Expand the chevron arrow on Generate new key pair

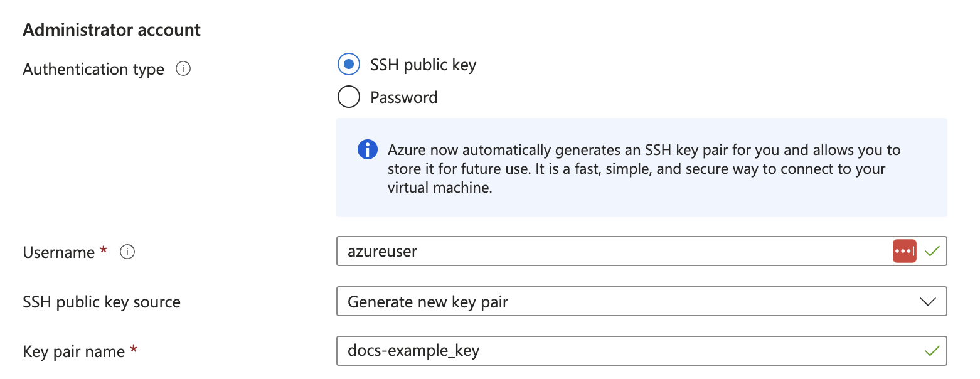click(x=927, y=302)
